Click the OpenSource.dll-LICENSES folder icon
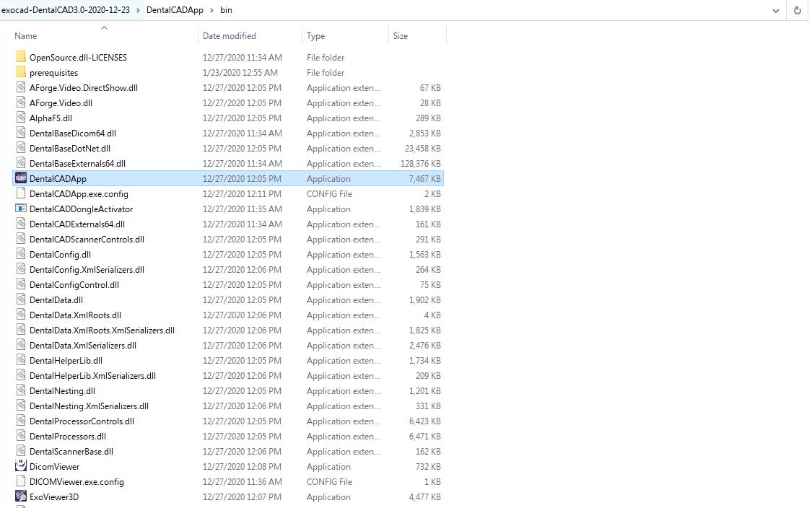812x508 pixels. coord(21,57)
